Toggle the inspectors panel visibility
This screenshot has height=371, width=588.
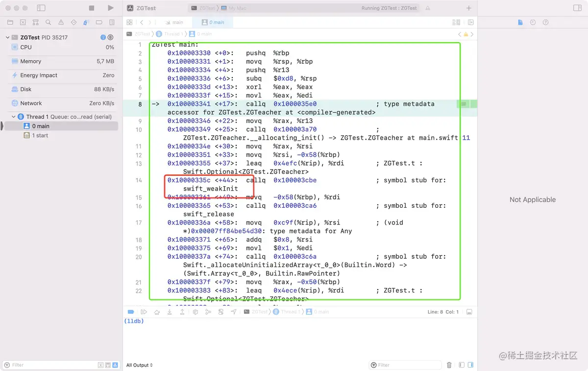577,8
